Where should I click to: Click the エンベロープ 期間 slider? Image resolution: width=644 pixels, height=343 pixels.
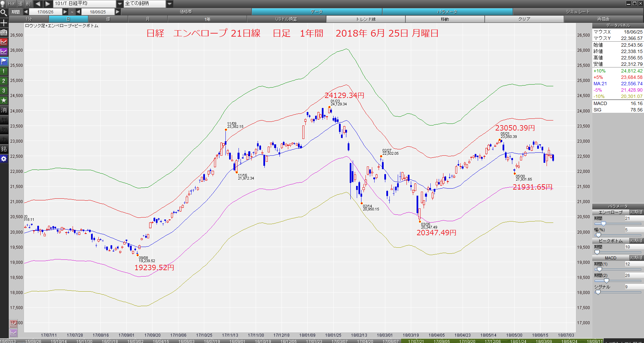(617, 224)
